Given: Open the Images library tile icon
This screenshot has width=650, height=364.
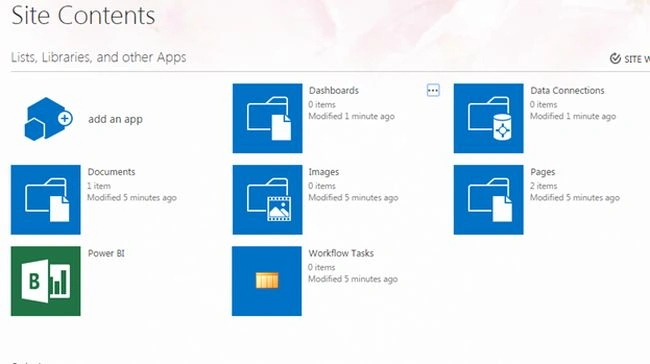Looking at the screenshot, I should [267, 199].
